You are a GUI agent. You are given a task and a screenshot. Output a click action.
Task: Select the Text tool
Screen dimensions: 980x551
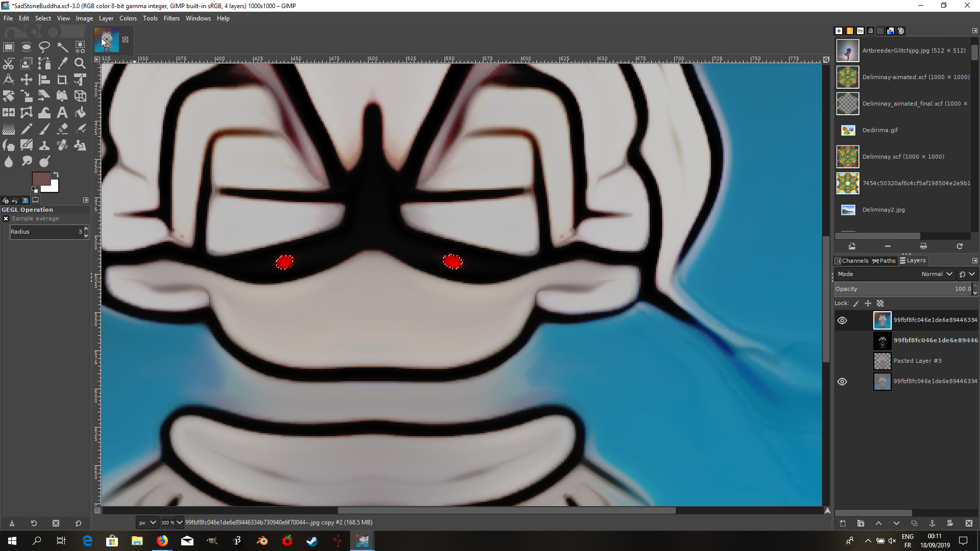click(62, 113)
